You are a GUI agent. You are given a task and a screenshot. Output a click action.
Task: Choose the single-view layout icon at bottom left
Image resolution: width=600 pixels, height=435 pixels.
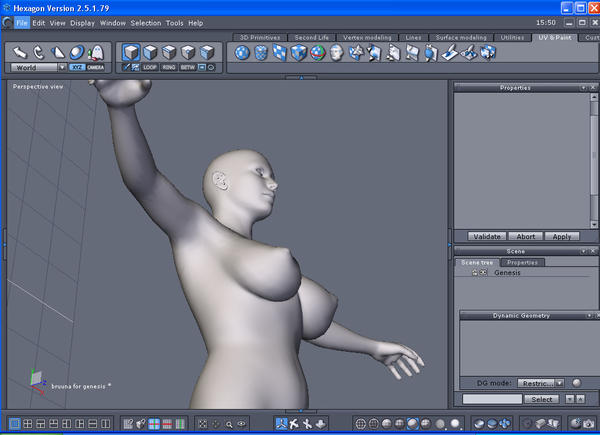point(13,424)
